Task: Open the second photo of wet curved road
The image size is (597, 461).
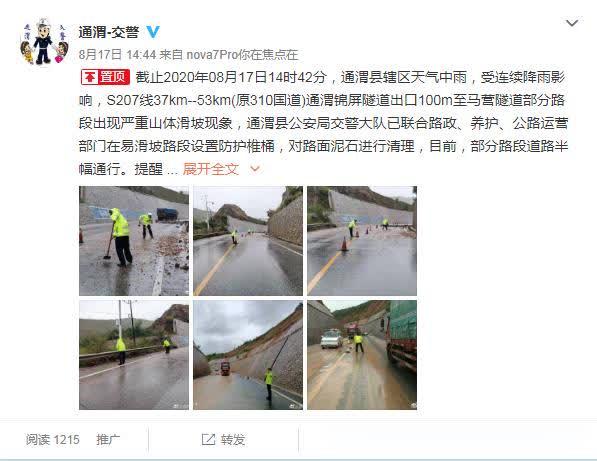Action: (x=248, y=241)
